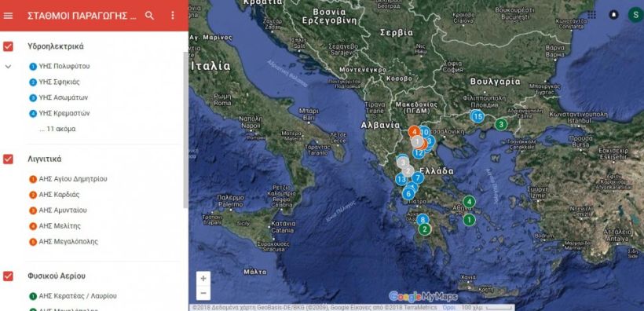The image size is (644, 311).
Task: Open the hamburger menu in the red header
Action: [x=8, y=16]
